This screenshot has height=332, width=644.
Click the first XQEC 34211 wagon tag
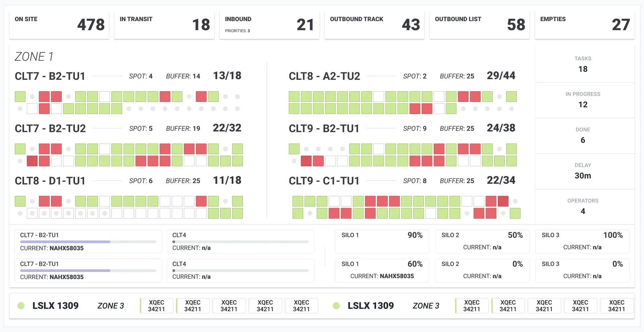(156, 306)
